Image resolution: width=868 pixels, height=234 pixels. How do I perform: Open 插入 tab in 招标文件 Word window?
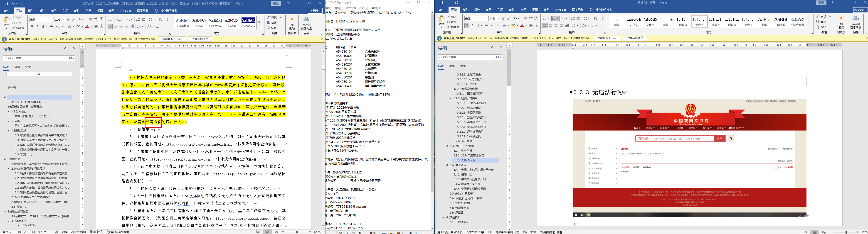pos(31,10)
